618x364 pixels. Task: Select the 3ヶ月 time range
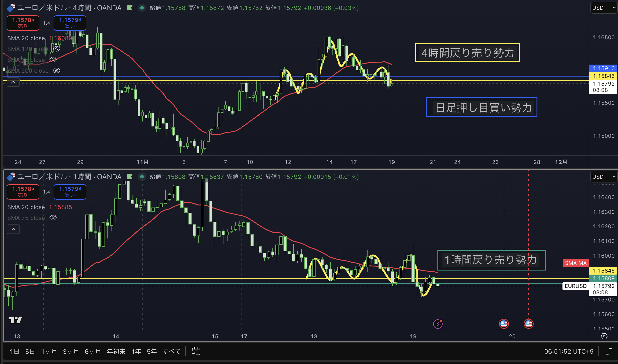coord(71,352)
